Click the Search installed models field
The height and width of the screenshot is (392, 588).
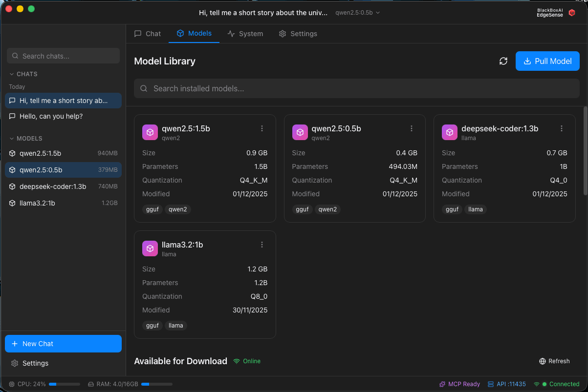click(x=357, y=88)
